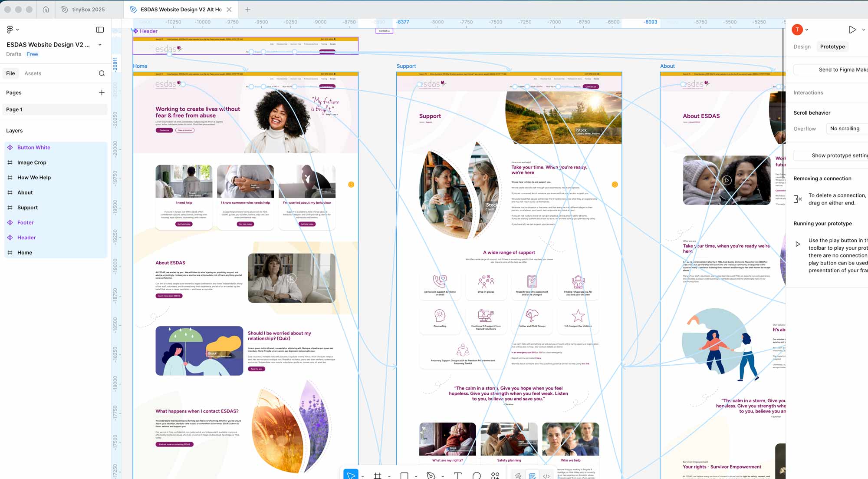The width and height of the screenshot is (868, 479).
Task: Select the Rectangle shape tool
Action: [x=404, y=476]
